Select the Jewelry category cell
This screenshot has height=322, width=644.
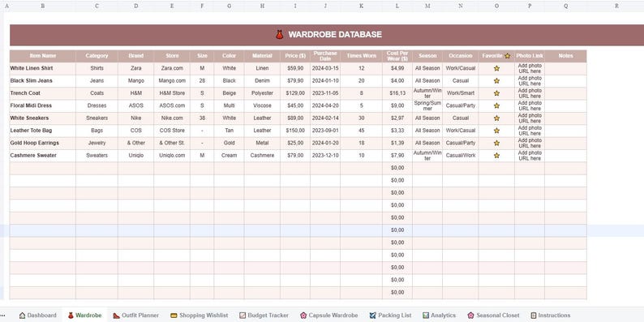click(97, 143)
